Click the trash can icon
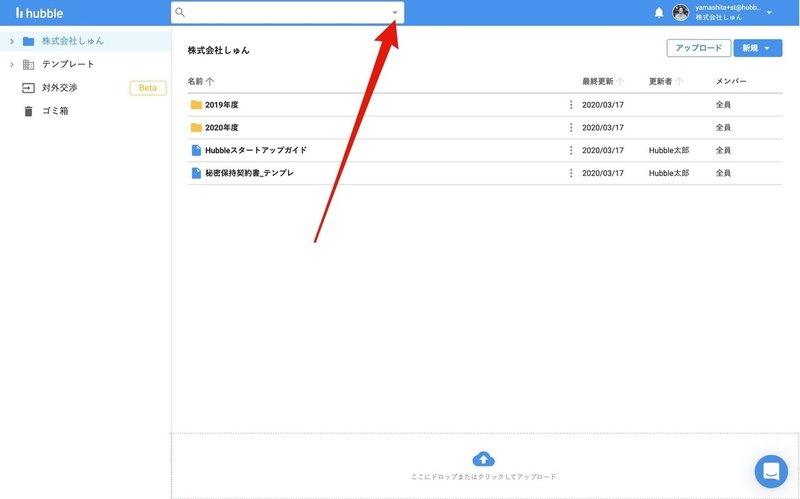 [x=29, y=111]
